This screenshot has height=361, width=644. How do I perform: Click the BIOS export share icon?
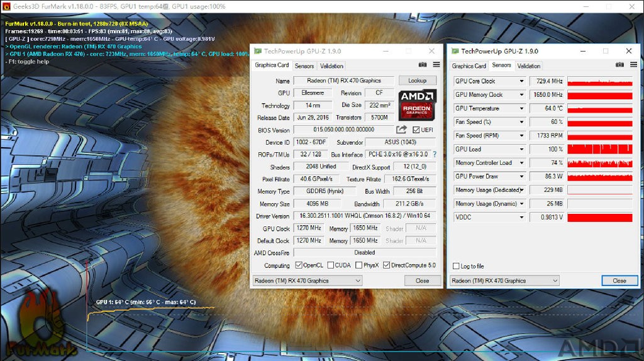point(401,130)
